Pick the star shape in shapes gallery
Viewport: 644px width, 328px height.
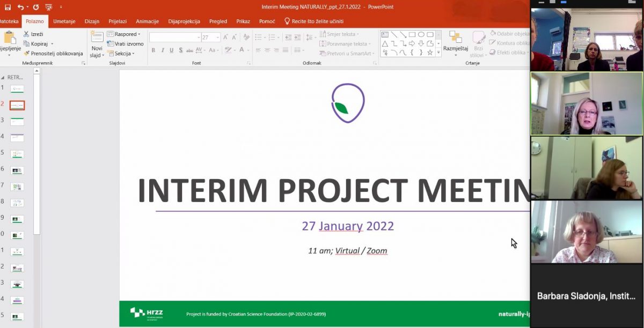pos(430,53)
